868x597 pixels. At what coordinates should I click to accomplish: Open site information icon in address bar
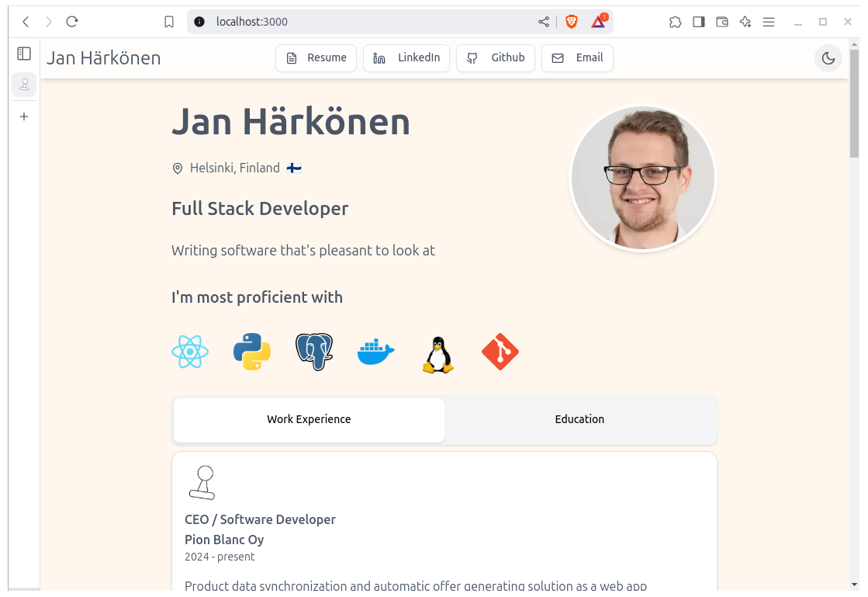coord(199,22)
